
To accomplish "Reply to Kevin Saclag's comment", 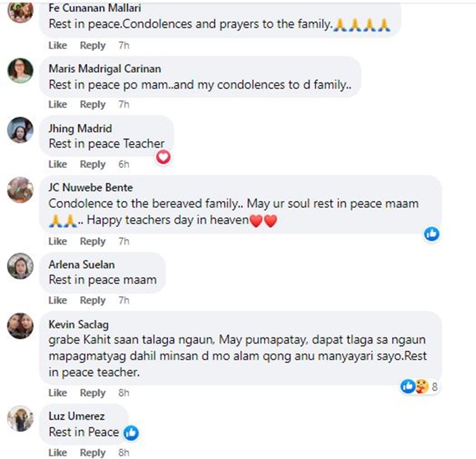I will click(x=93, y=393).
